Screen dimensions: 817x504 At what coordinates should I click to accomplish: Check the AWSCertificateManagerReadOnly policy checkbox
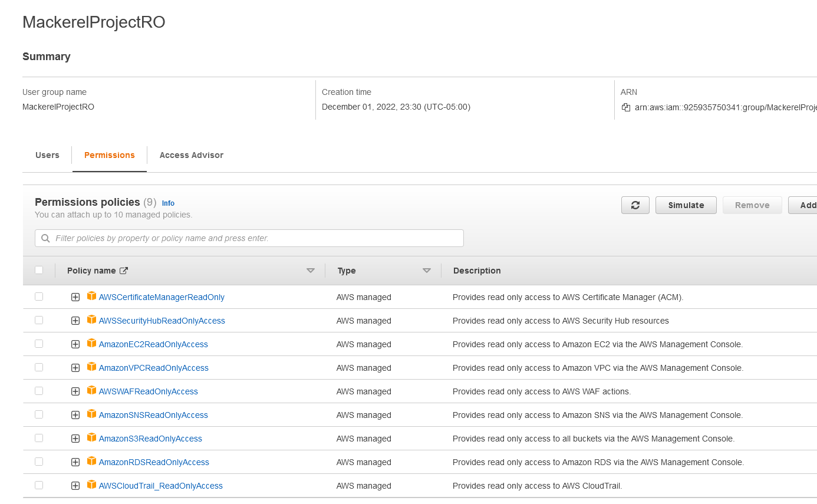pos(39,297)
